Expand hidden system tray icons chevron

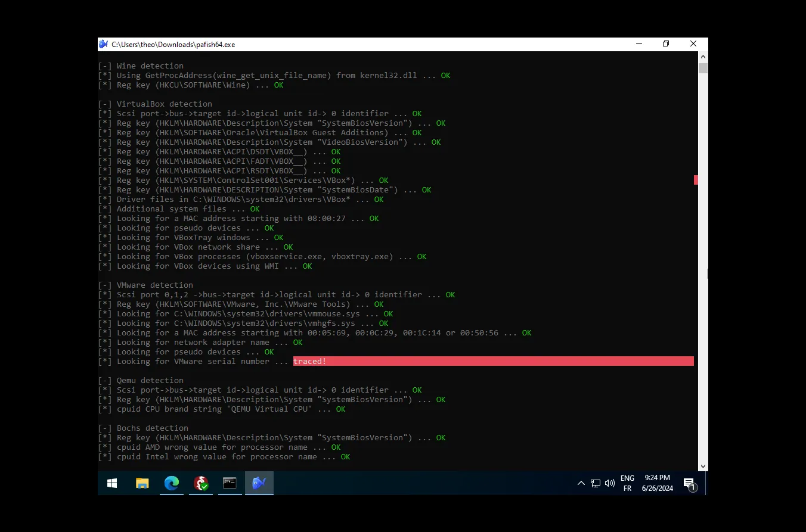pos(581,483)
